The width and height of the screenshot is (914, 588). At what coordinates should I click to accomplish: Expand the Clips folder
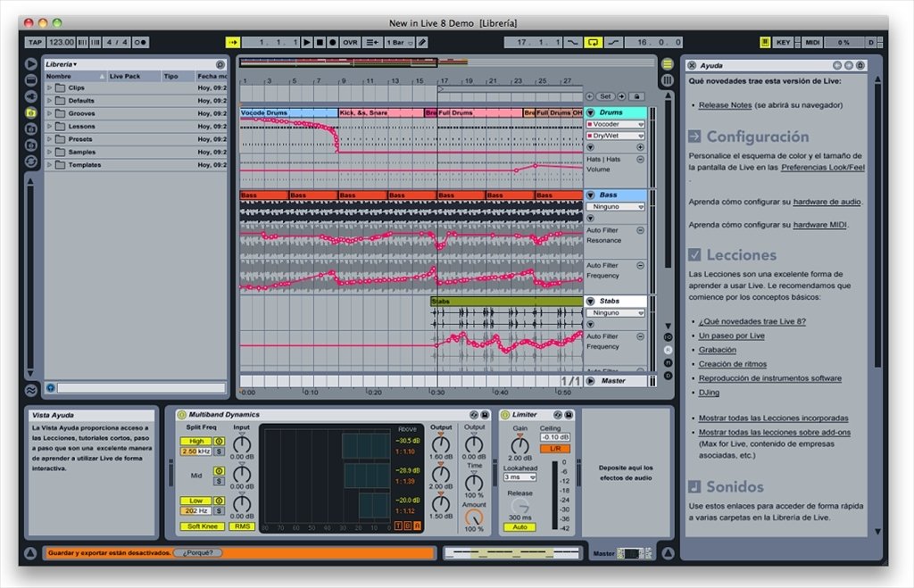pyautogui.click(x=50, y=87)
